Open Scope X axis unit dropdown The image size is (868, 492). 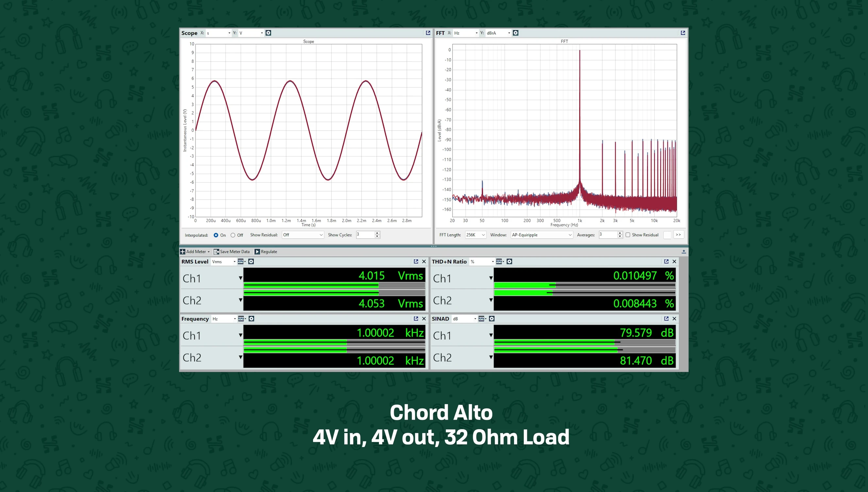pos(219,33)
